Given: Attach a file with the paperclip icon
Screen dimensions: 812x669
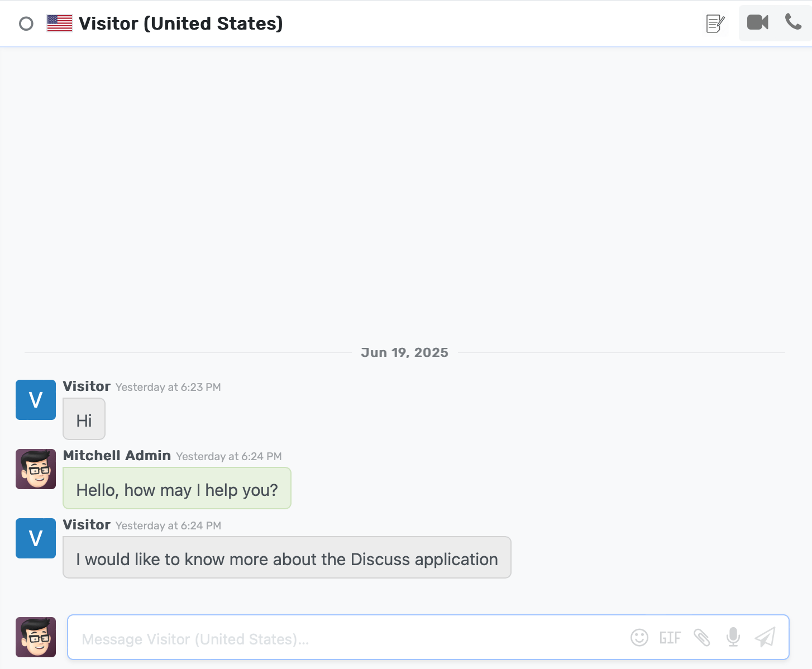Looking at the screenshot, I should click(701, 637).
